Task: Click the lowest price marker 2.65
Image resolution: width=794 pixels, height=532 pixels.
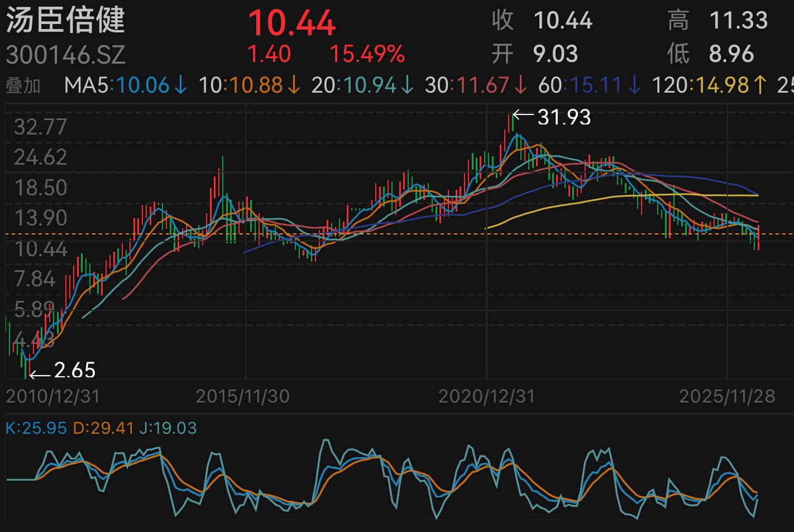Action: pos(75,370)
